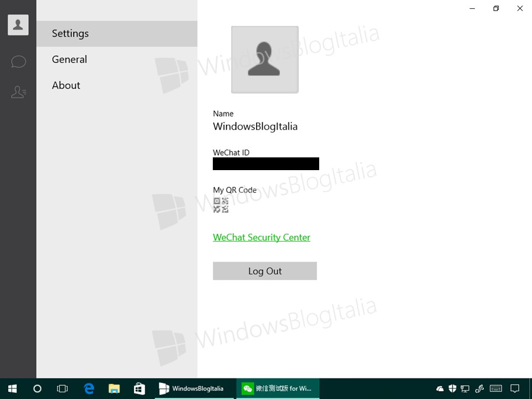Select the Settings menu item
The image size is (532, 399).
click(117, 34)
